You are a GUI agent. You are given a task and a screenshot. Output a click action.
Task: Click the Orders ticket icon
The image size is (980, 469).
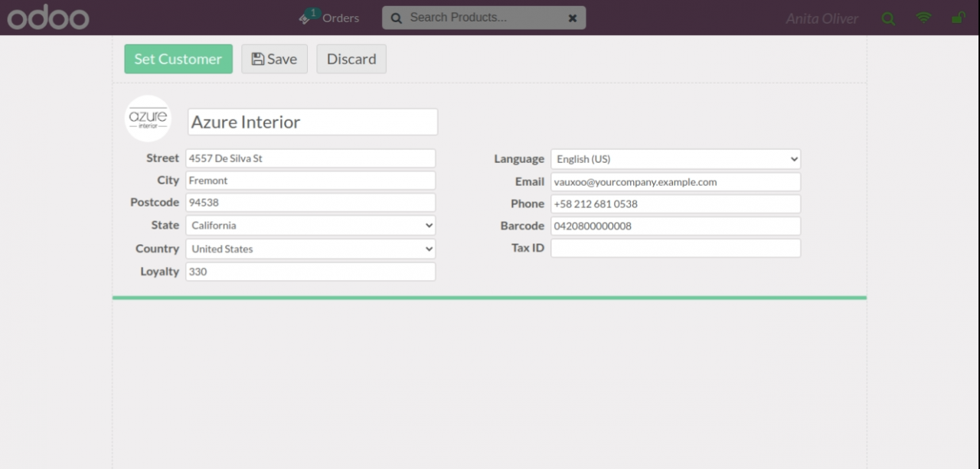(x=305, y=19)
